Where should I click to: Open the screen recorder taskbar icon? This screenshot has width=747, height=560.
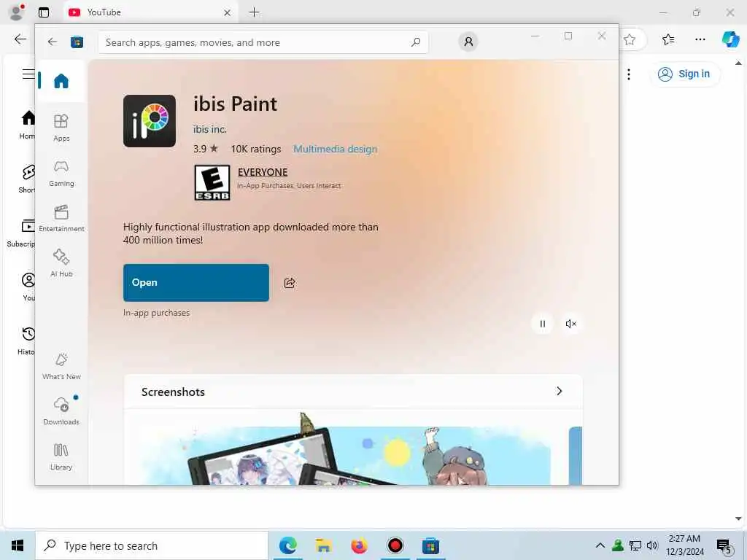point(395,545)
